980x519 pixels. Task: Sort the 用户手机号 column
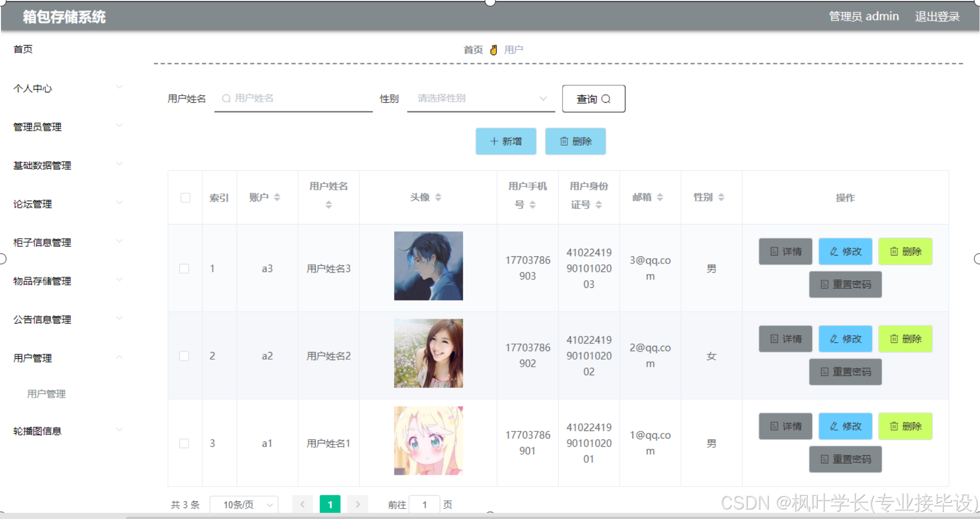click(x=533, y=205)
